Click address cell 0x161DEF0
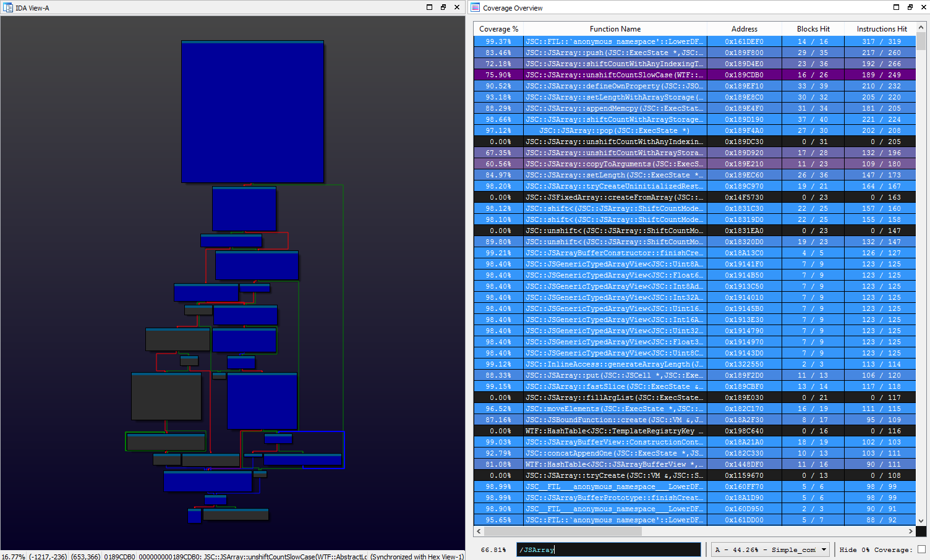 pos(744,41)
